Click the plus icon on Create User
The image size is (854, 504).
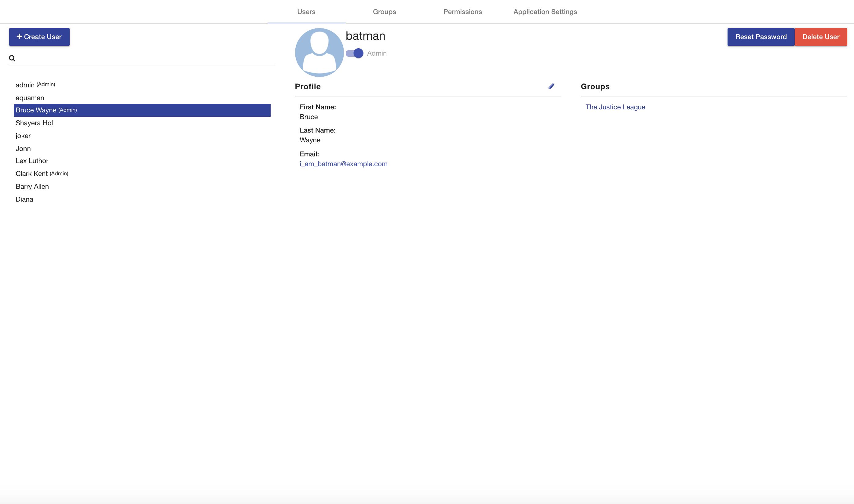click(19, 37)
